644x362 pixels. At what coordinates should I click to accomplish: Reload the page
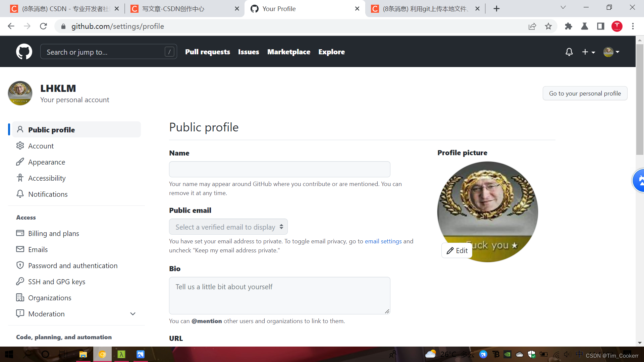click(x=43, y=26)
